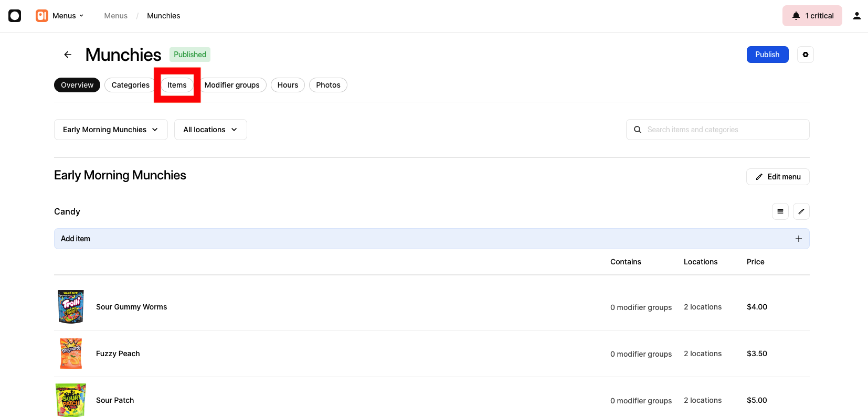Click modifier groups count for Sour Gummy Worms

641,307
